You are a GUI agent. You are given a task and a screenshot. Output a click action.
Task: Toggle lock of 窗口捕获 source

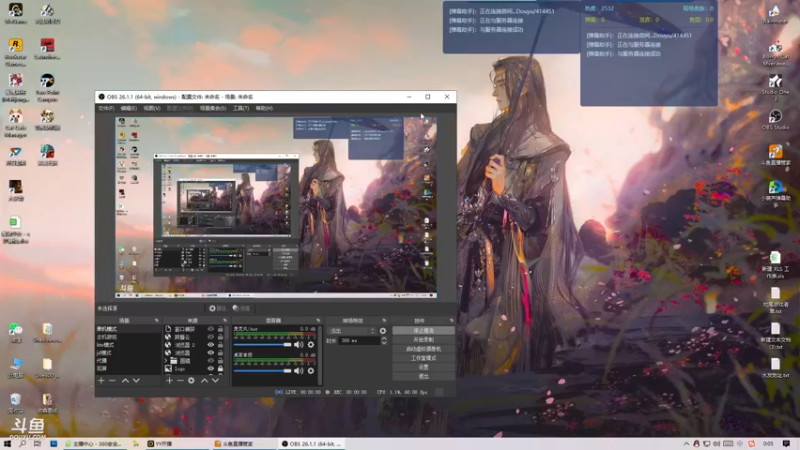(220, 329)
